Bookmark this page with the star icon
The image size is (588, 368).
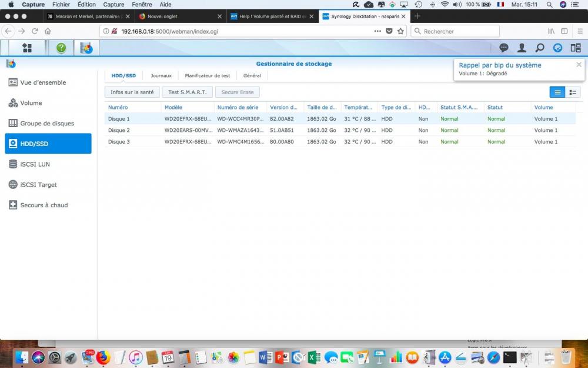coord(400,31)
